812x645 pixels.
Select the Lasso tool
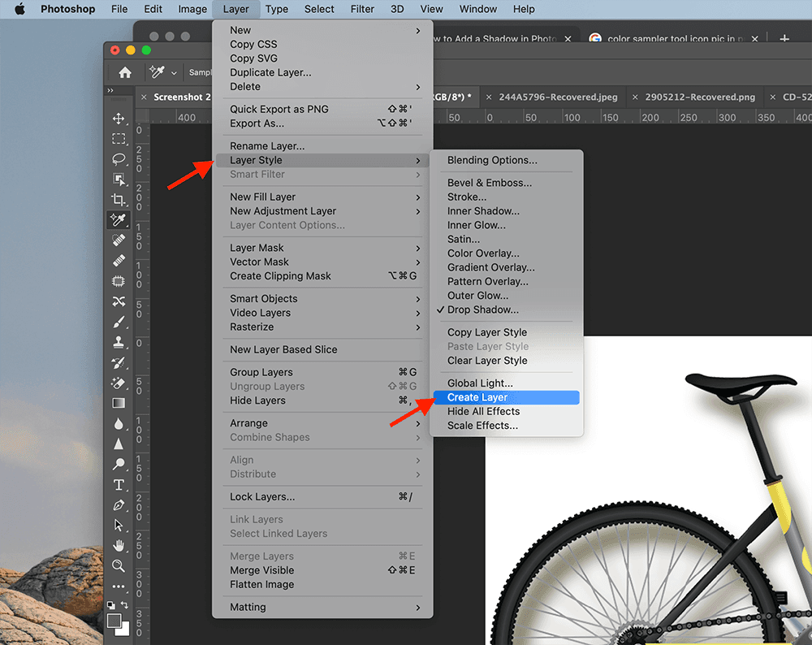click(119, 159)
